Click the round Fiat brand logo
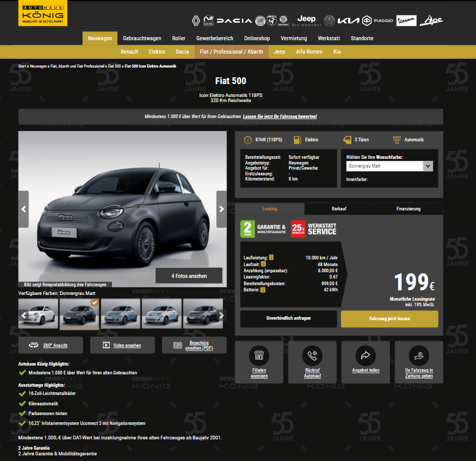Viewport: 476px width, 461px height. point(260,21)
